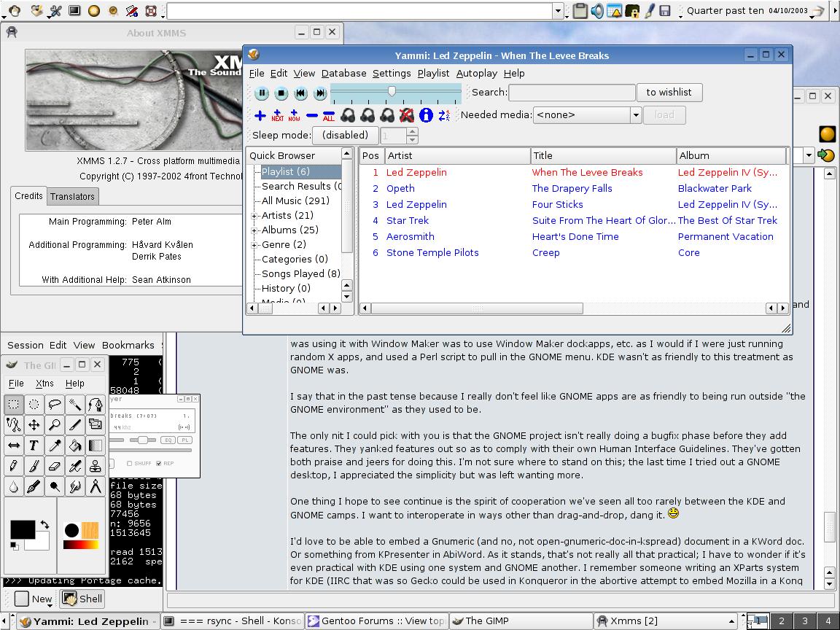Viewport: 840px width, 630px height.
Task: Open Yammi Autoplay menu
Action: pyautogui.click(x=477, y=74)
